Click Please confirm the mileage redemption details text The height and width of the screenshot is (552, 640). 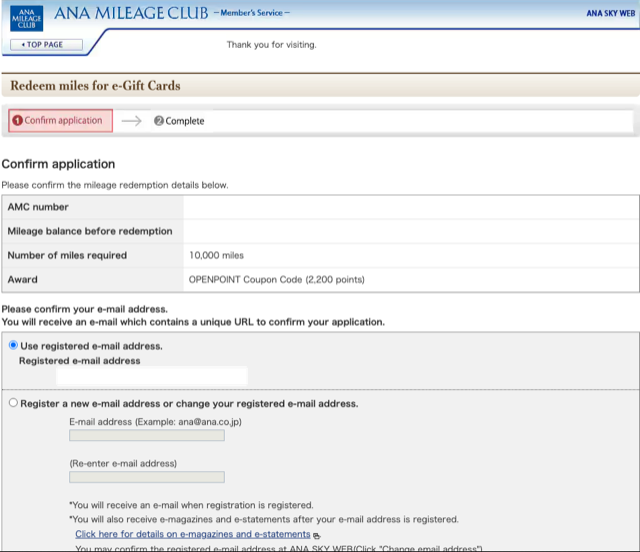point(115,185)
